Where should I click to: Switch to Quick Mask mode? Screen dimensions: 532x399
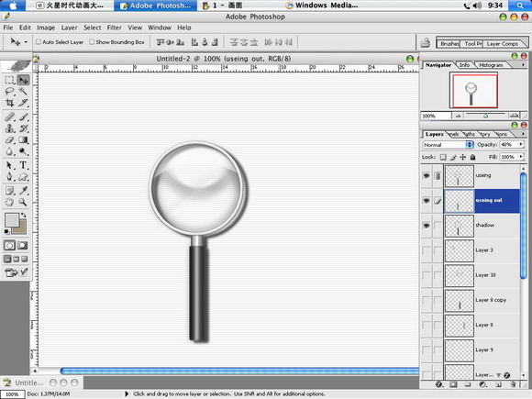[23, 245]
